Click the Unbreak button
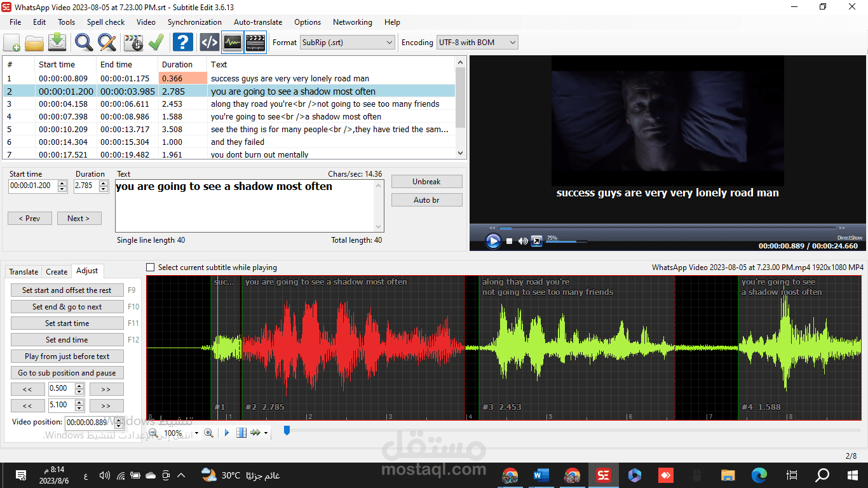The width and height of the screenshot is (868, 488). click(x=426, y=182)
